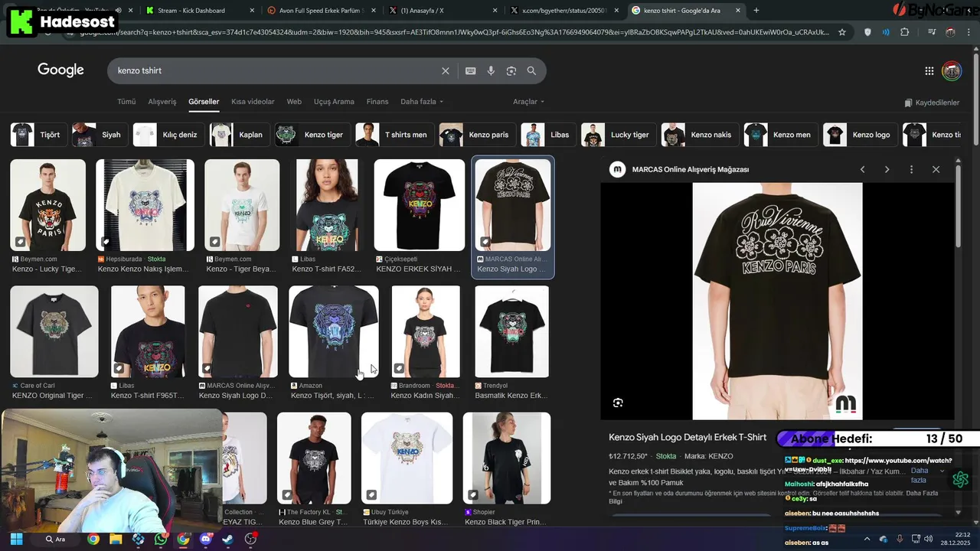
Task: Open Chrome from the taskbar
Action: click(x=93, y=539)
